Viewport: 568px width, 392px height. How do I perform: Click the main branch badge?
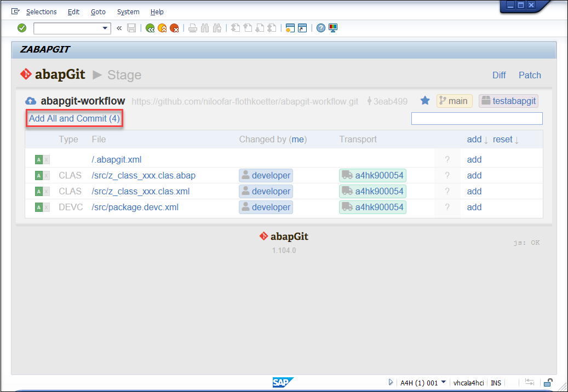(454, 101)
